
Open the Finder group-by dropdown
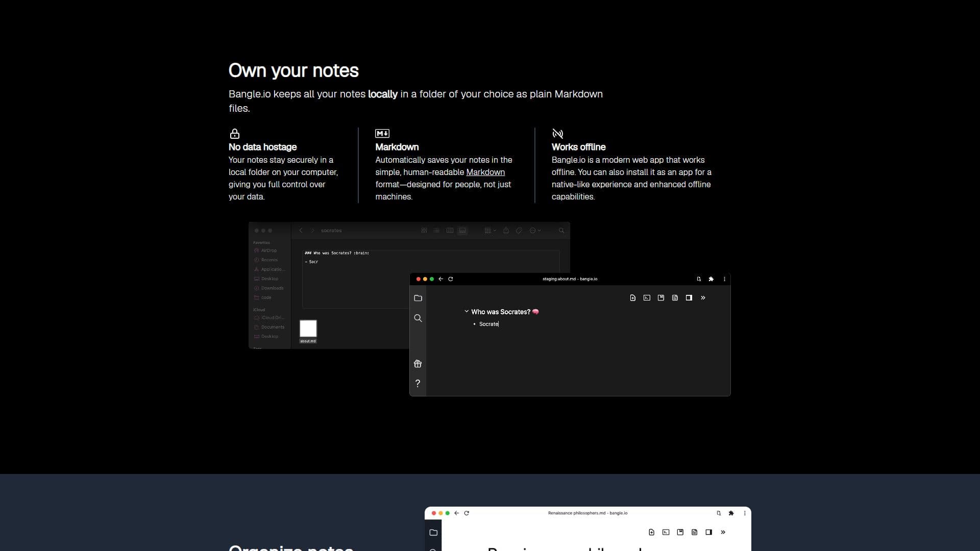(x=490, y=231)
